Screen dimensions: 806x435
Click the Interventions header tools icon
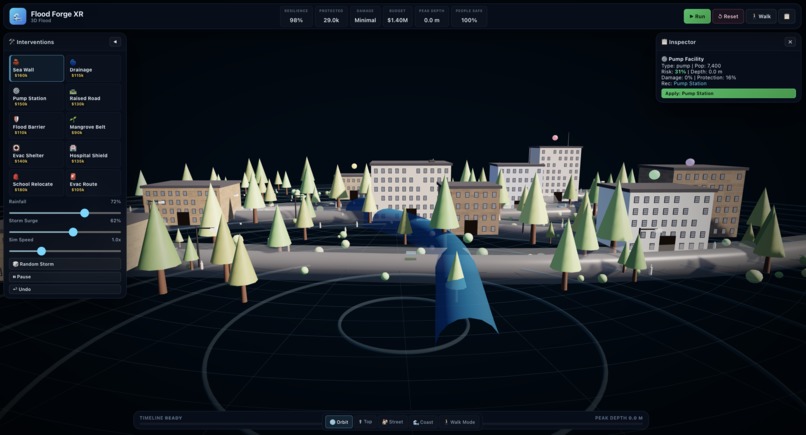coord(12,42)
